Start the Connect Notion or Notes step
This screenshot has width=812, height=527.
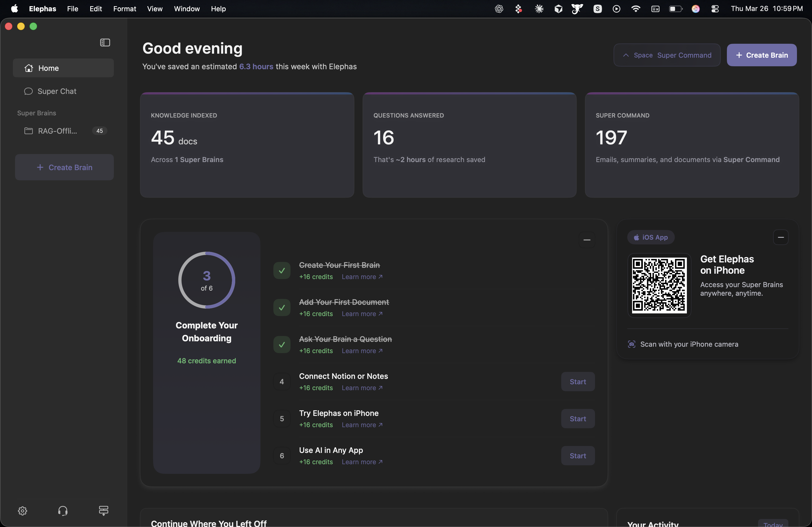click(578, 382)
